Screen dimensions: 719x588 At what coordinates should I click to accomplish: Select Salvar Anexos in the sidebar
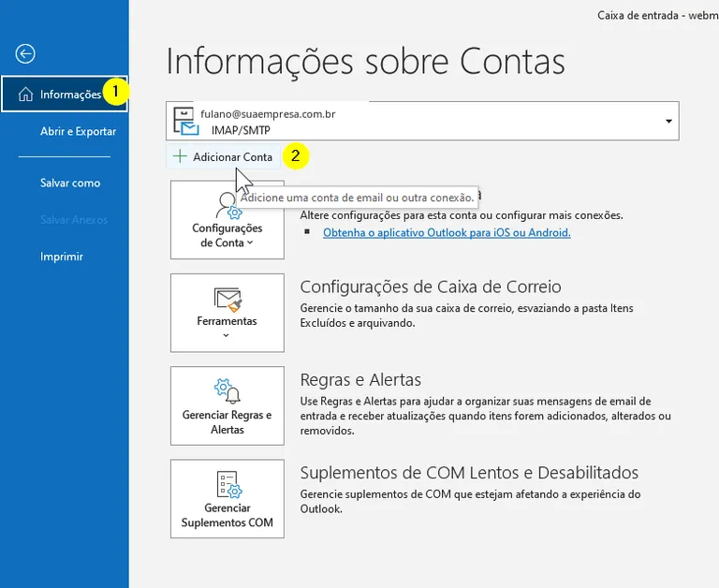click(x=73, y=220)
